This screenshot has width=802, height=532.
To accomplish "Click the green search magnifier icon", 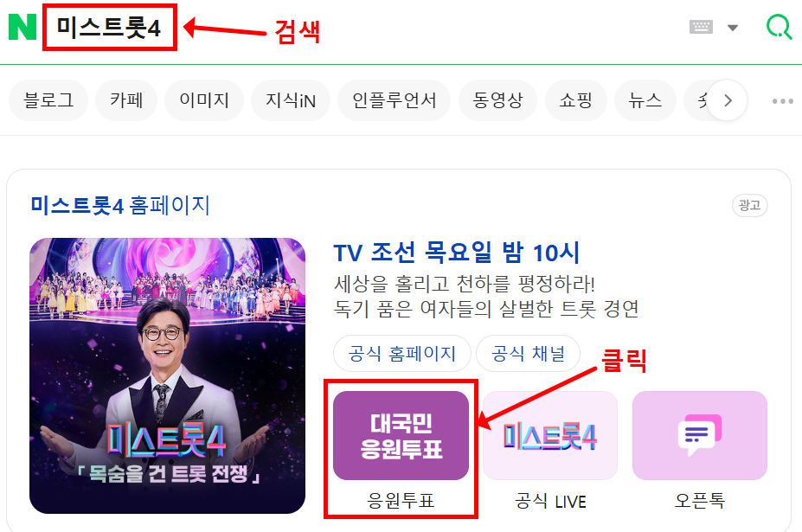I will tap(779, 27).
